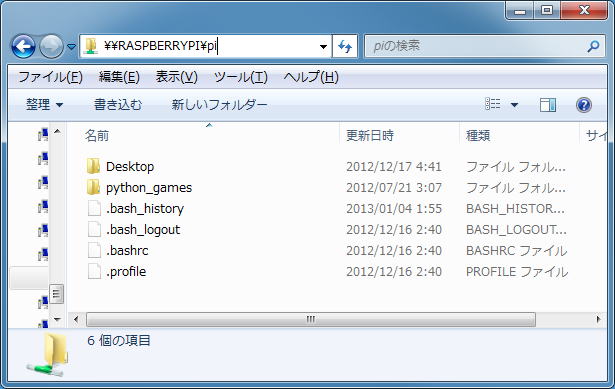Image resolution: width=615 pixels, height=389 pixels.
Task: Click the piの検索 search box
Action: pos(484,46)
